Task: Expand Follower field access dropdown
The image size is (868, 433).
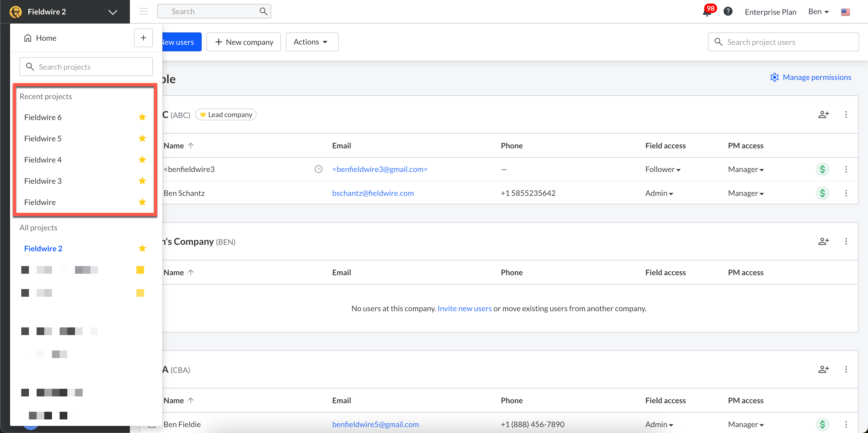Action: (663, 169)
